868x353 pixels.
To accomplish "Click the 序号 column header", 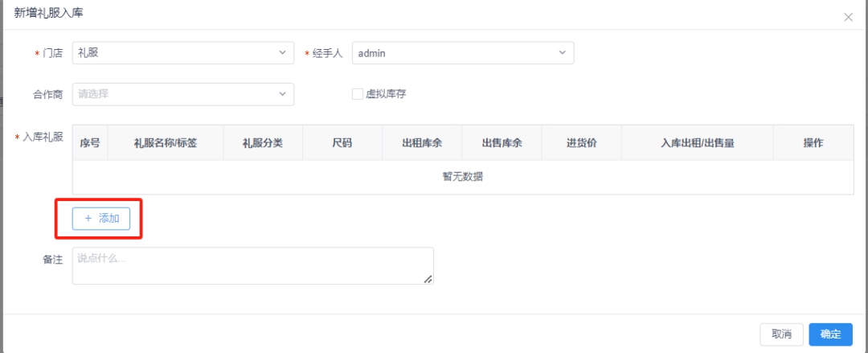I will click(x=90, y=142).
